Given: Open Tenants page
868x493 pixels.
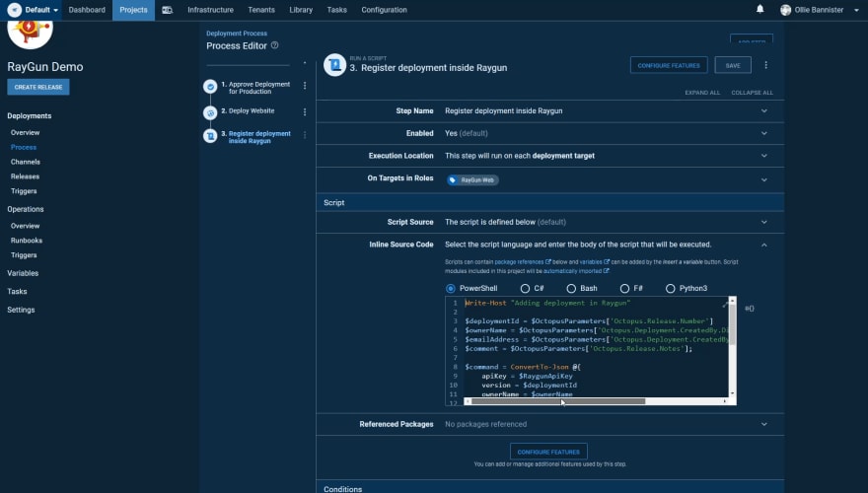Looking at the screenshot, I should click(x=261, y=10).
